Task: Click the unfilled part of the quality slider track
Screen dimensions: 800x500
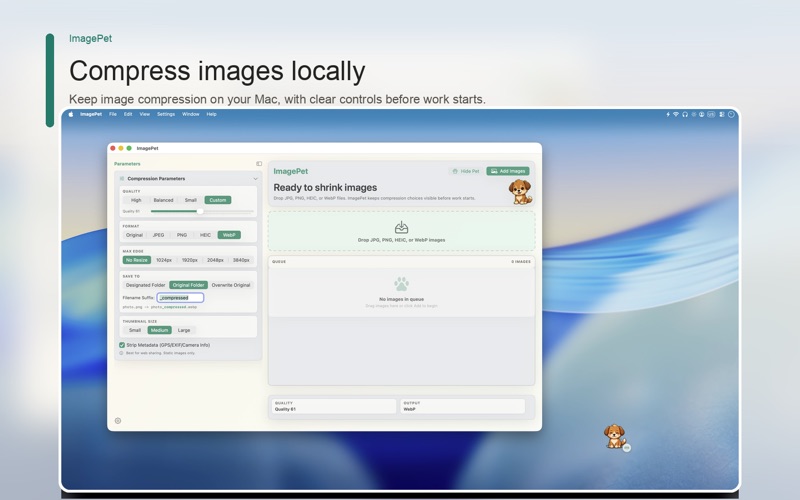Action: point(228,211)
